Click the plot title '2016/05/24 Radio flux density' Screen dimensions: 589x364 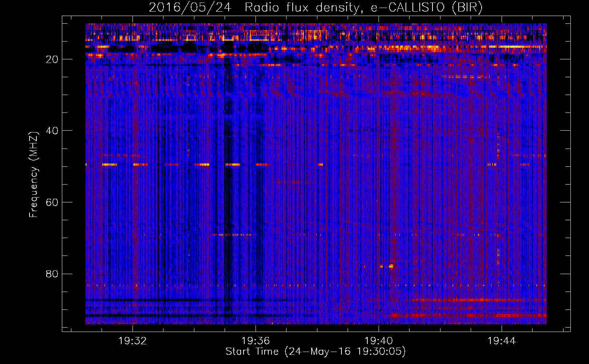(254, 8)
